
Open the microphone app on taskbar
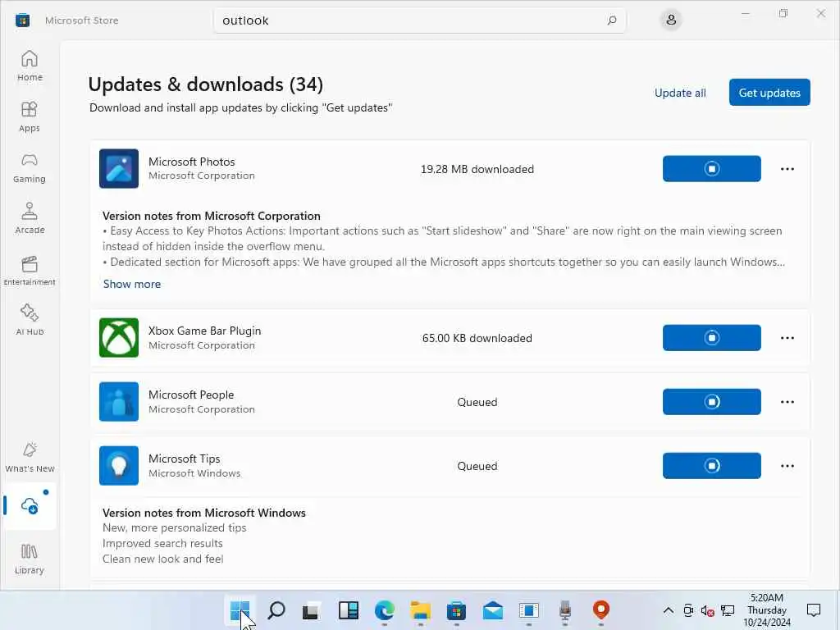click(x=564, y=609)
